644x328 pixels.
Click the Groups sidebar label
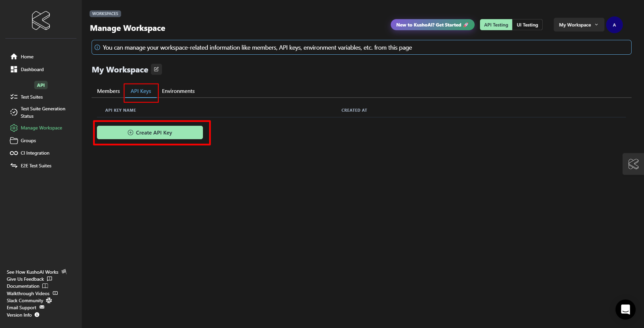click(x=29, y=141)
